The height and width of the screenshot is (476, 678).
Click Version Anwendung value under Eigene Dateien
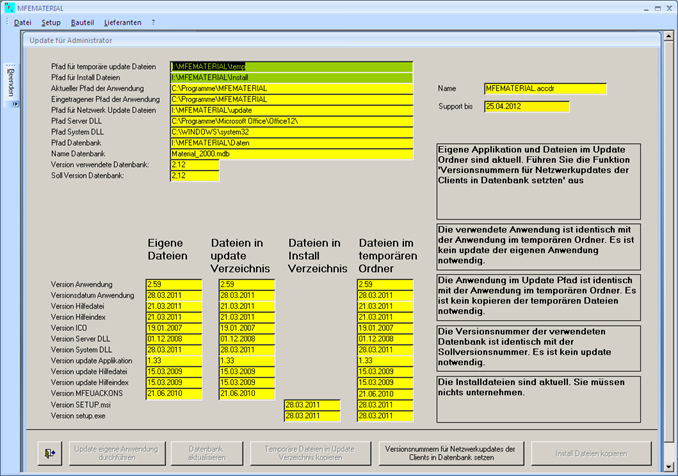[x=174, y=284]
